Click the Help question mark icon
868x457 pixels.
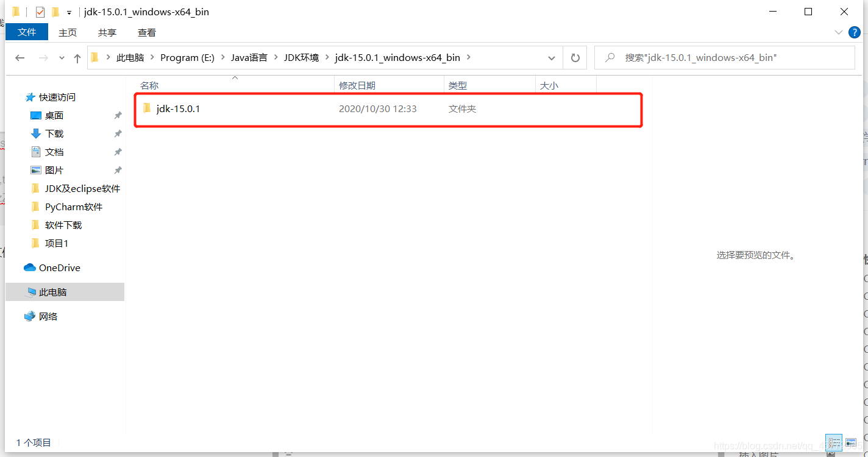(x=855, y=32)
